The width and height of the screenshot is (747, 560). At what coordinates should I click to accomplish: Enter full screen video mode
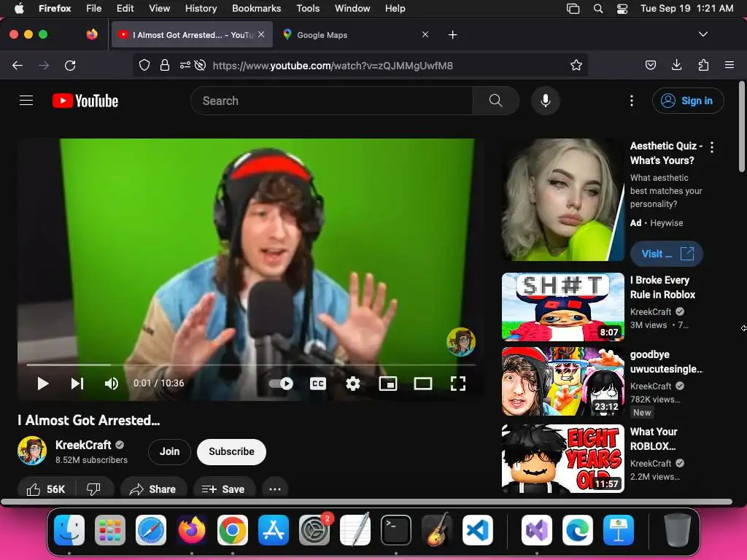tap(458, 384)
